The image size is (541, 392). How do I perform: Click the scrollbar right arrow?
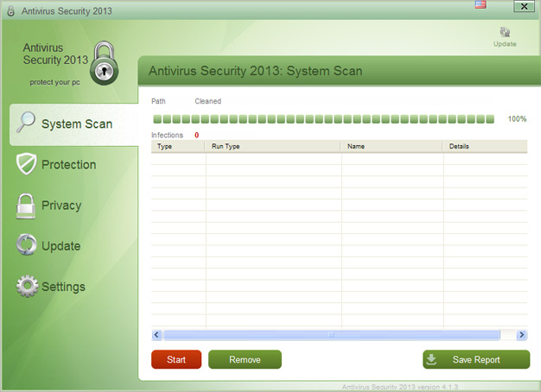(x=522, y=335)
